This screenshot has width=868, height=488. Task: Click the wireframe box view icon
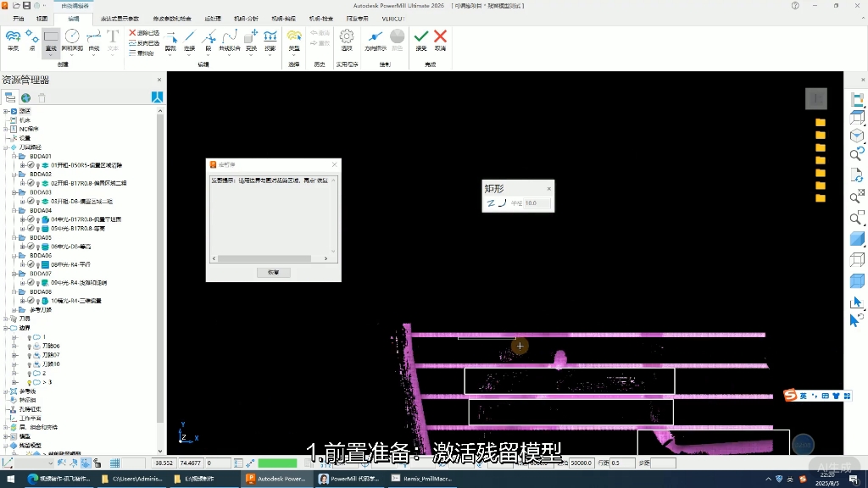[x=857, y=259]
